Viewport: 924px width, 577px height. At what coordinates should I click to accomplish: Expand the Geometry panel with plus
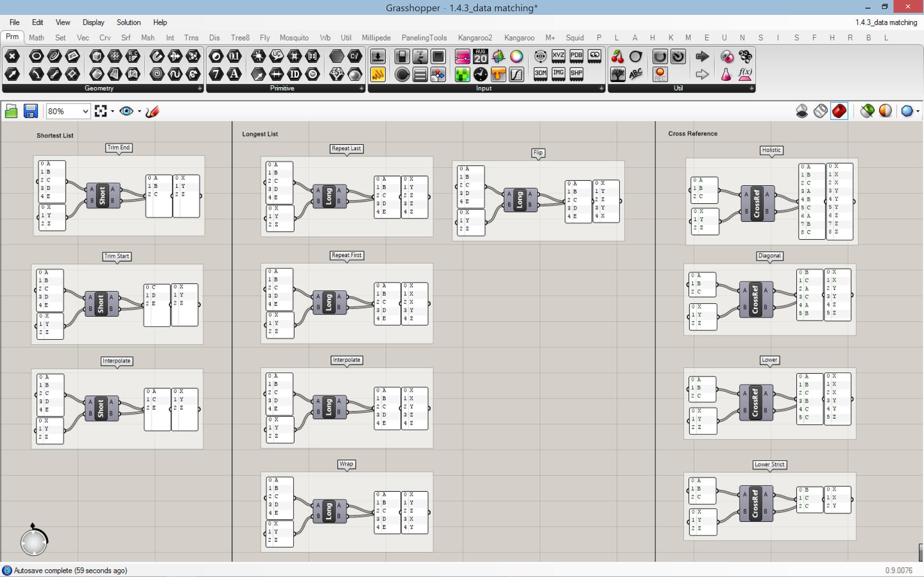[x=200, y=88]
